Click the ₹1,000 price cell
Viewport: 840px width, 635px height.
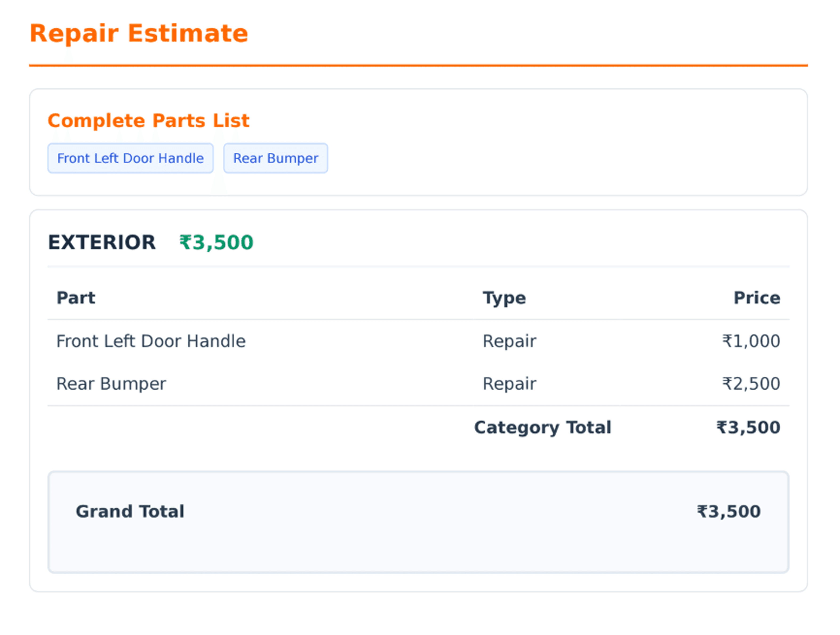pos(751,341)
